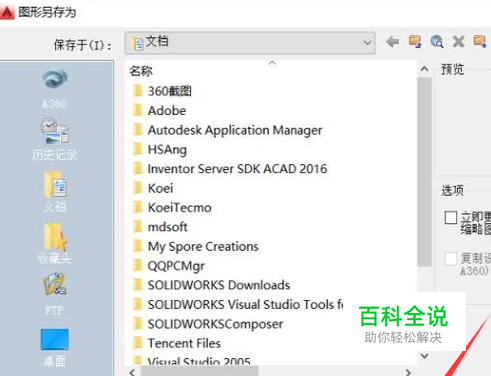Screen dimensions: 491x376
Task: Click the sort arrow above the name column
Action: (x=272, y=63)
